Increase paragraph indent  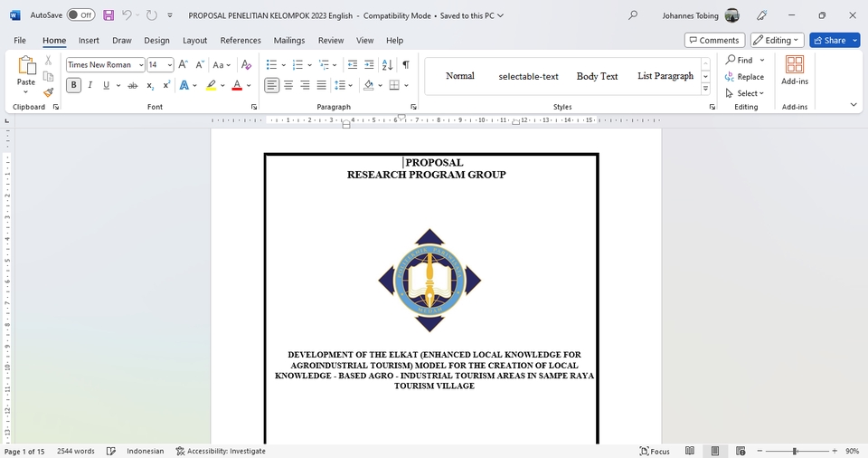pyautogui.click(x=369, y=65)
